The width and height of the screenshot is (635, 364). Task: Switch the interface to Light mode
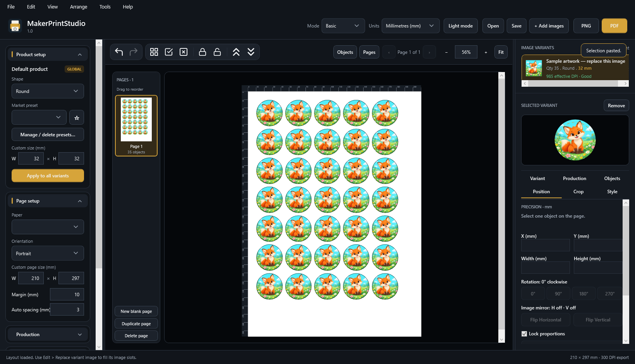point(460,26)
